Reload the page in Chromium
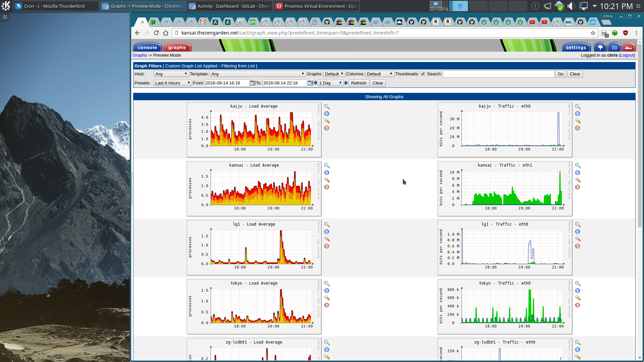 (x=156, y=33)
